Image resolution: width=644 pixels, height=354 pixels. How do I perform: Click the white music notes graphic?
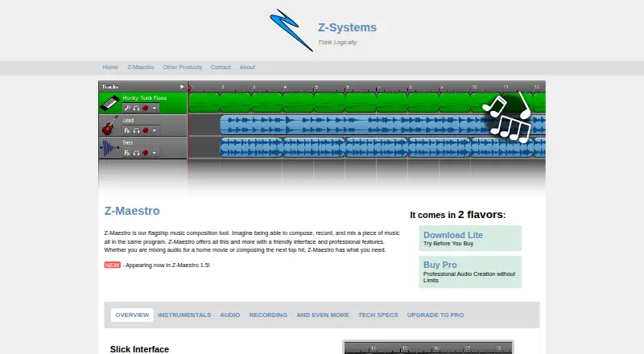[508, 117]
